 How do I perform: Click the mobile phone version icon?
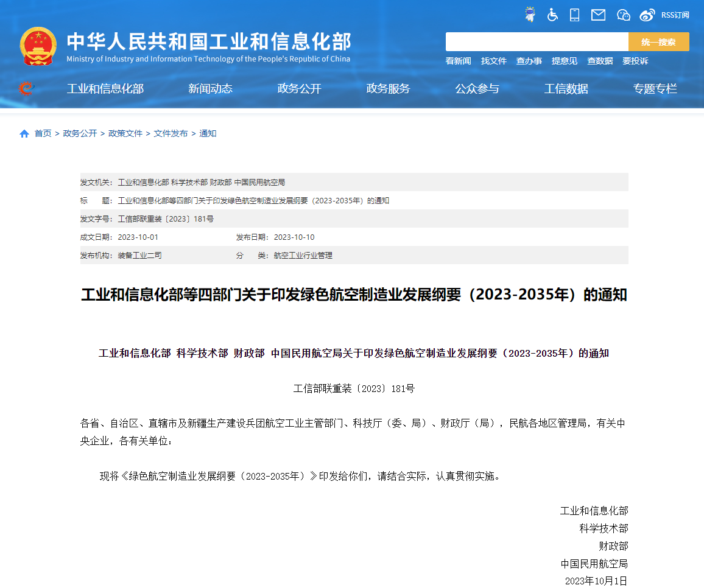574,15
